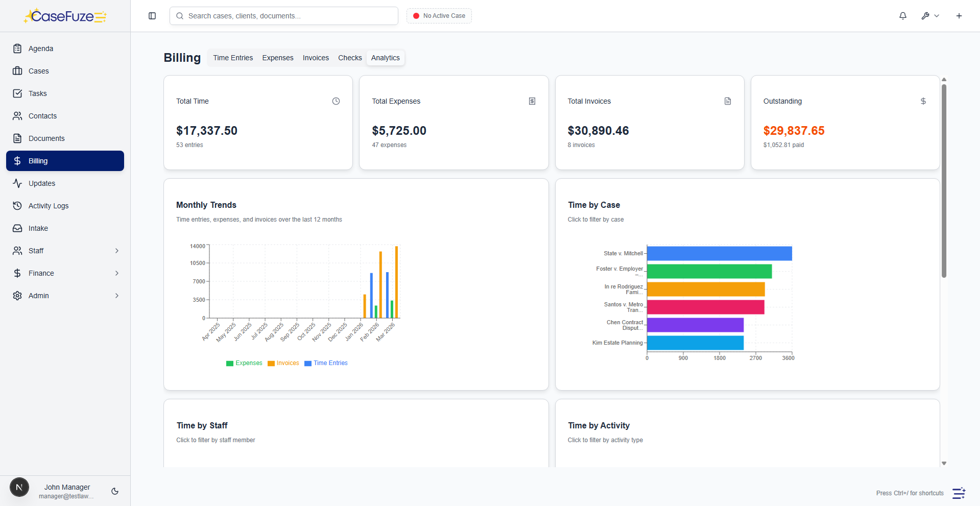Open notifications via the bell icon

[902, 16]
